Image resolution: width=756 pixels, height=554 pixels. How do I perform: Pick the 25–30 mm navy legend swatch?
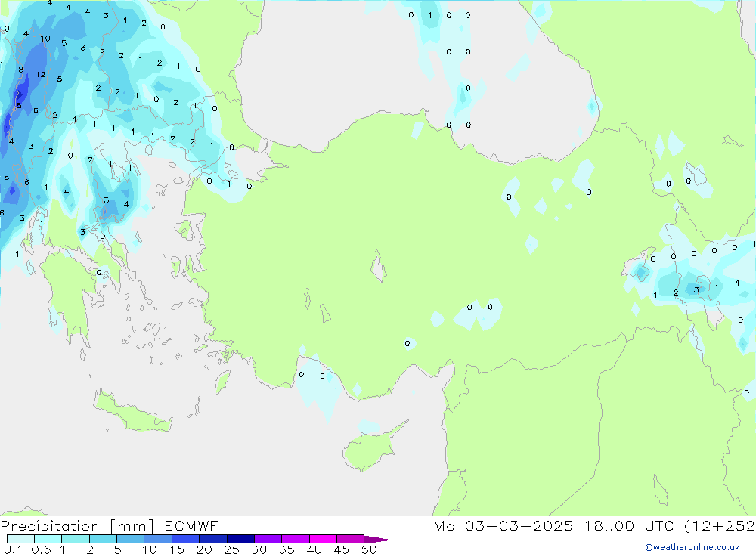[240, 539]
